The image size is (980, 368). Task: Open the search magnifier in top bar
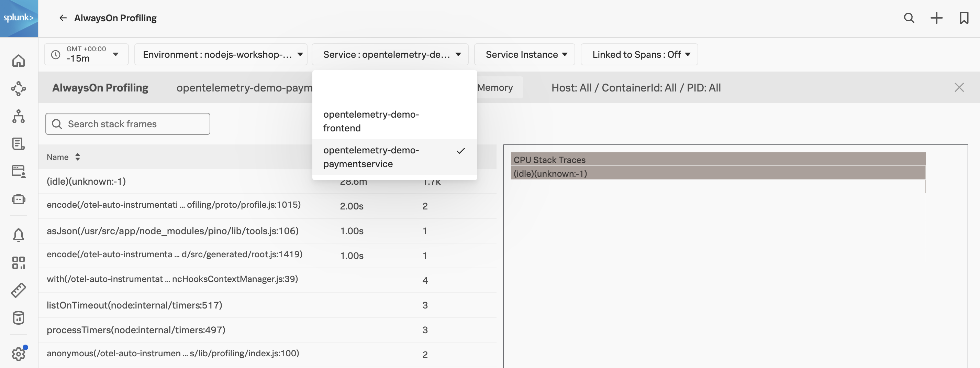click(909, 18)
